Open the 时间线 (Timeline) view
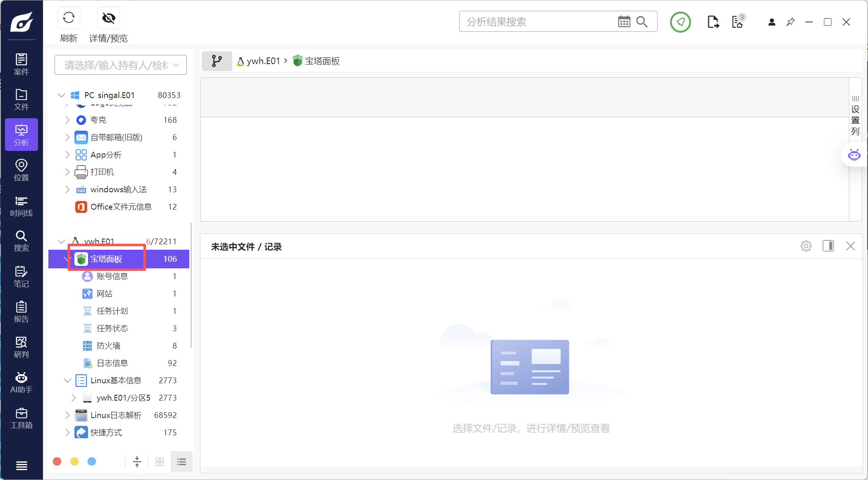The height and width of the screenshot is (480, 868). click(x=21, y=206)
